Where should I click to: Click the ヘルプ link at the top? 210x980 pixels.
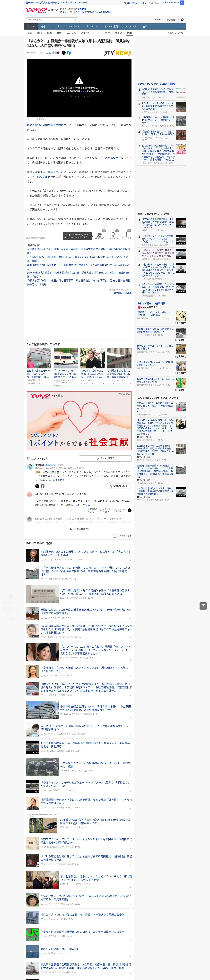143,3
